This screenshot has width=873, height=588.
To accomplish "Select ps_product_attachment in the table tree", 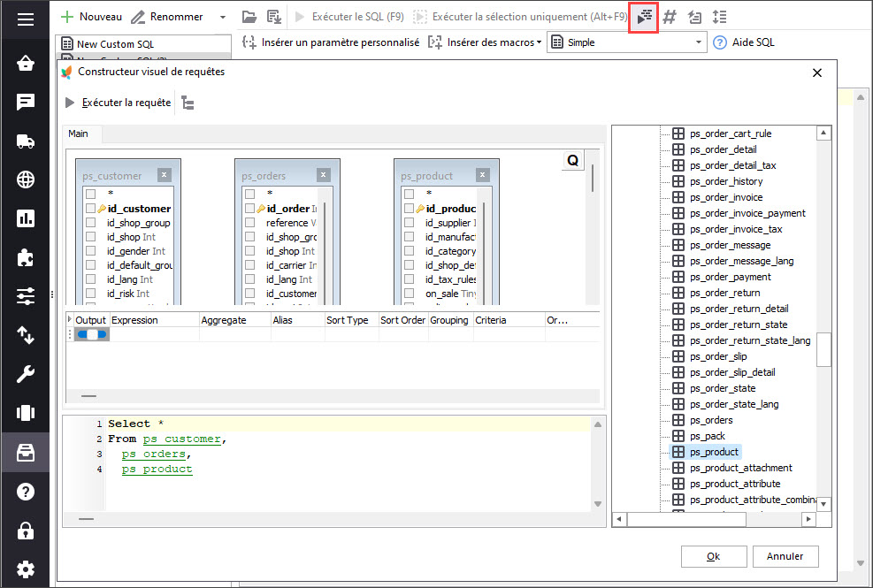I will click(740, 468).
